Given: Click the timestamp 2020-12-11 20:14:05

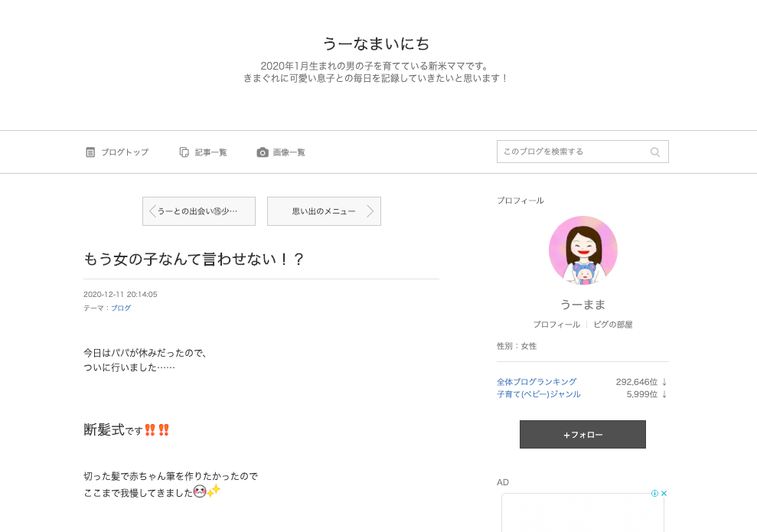Looking at the screenshot, I should click(x=120, y=295).
